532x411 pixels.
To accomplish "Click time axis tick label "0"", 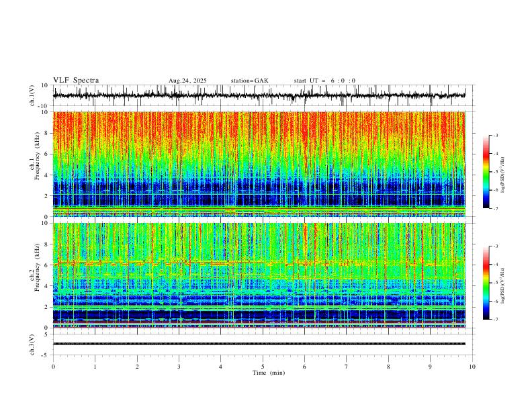I will point(53,367).
